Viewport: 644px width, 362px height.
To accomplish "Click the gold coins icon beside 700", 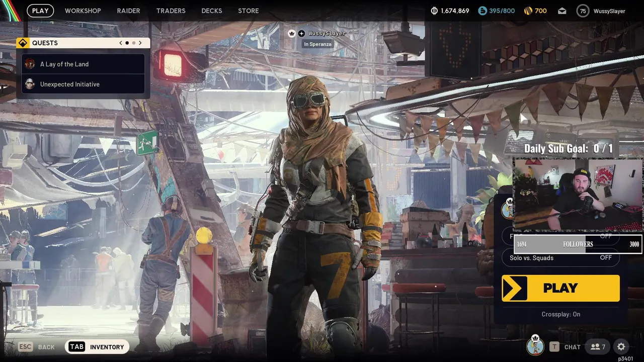I will point(528,11).
